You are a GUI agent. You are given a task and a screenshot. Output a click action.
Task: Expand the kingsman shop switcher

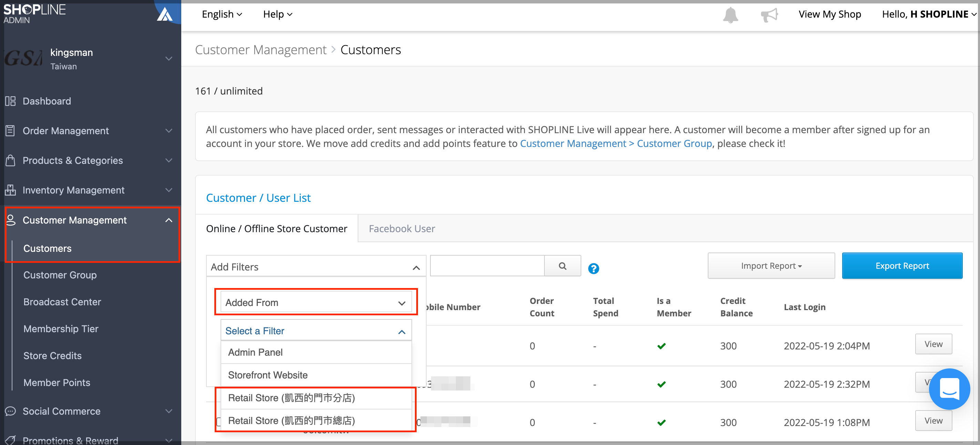[x=169, y=58]
